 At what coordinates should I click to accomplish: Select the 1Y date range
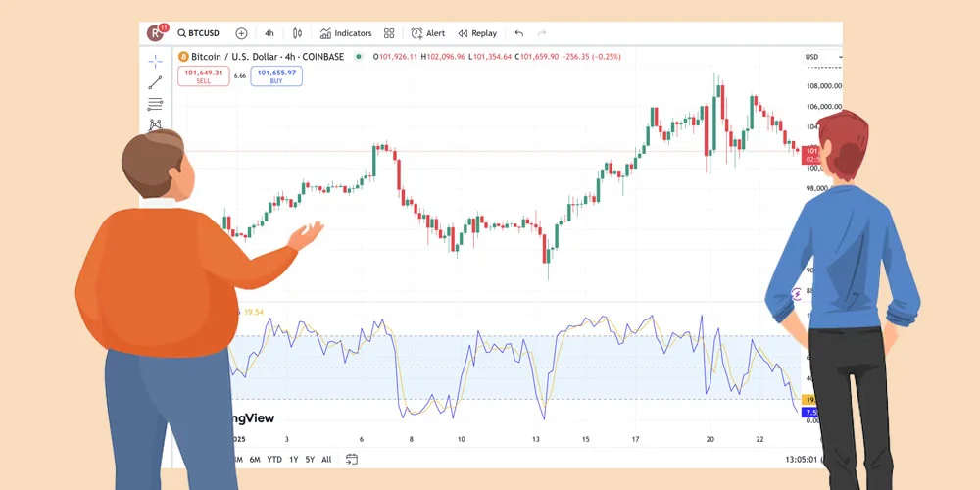click(x=294, y=460)
